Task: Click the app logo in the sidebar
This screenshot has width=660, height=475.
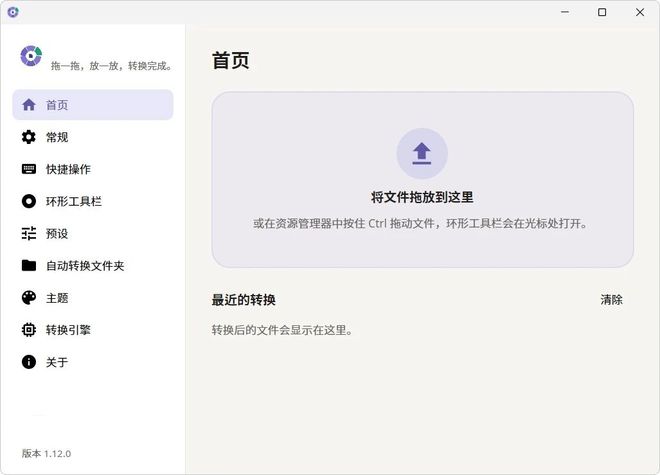Action: click(x=31, y=56)
